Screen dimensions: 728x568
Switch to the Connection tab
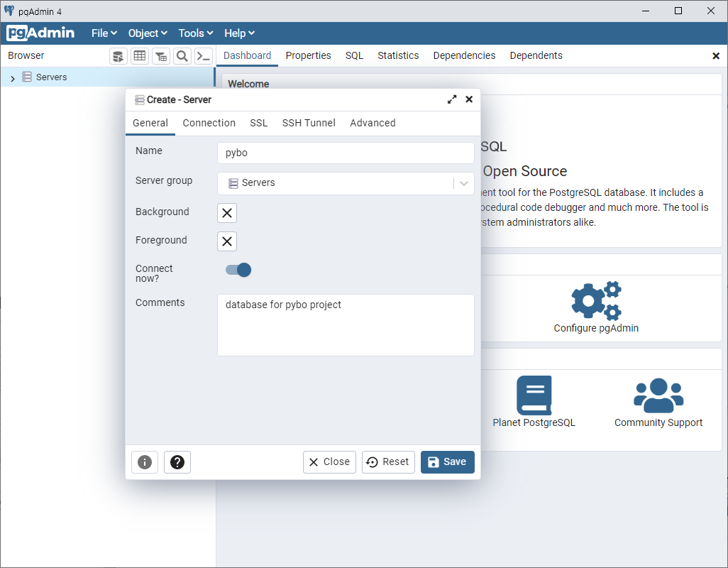(209, 123)
